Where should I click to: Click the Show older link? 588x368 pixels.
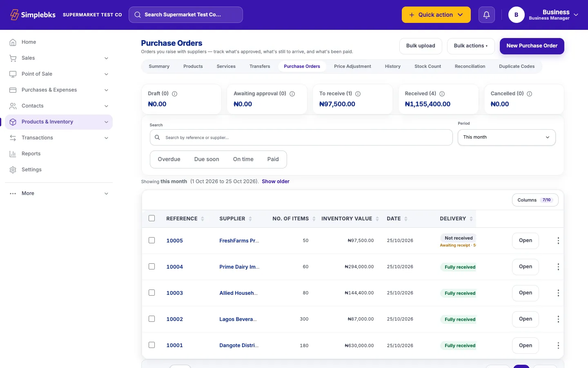click(276, 182)
